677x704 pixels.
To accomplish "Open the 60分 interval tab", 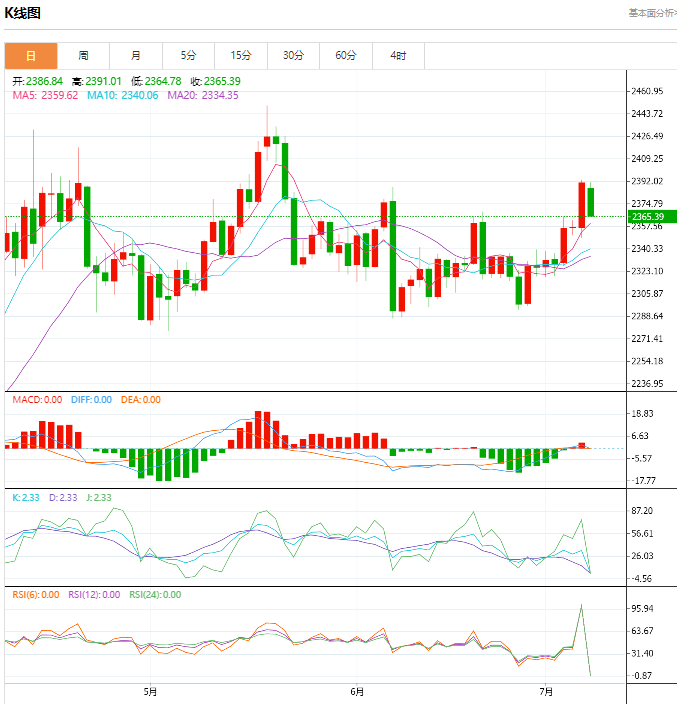I will click(x=346, y=56).
